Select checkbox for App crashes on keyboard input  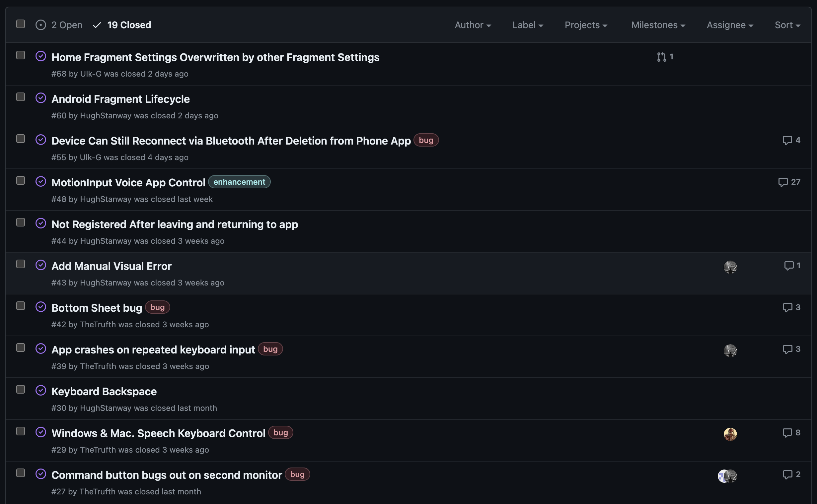(x=21, y=348)
